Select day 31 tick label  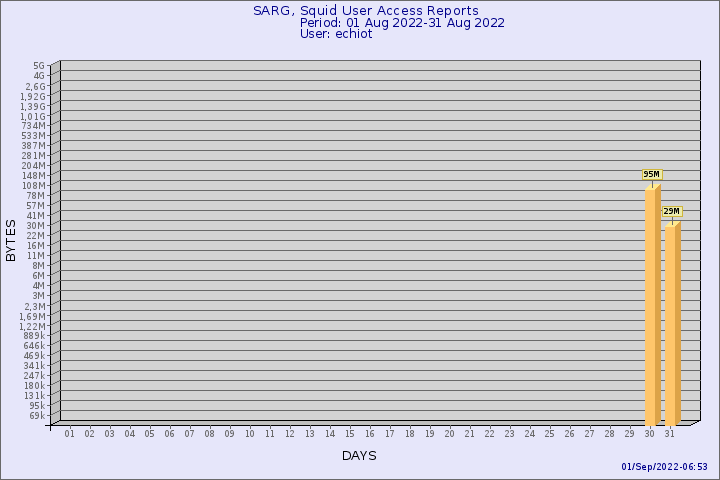[670, 434]
